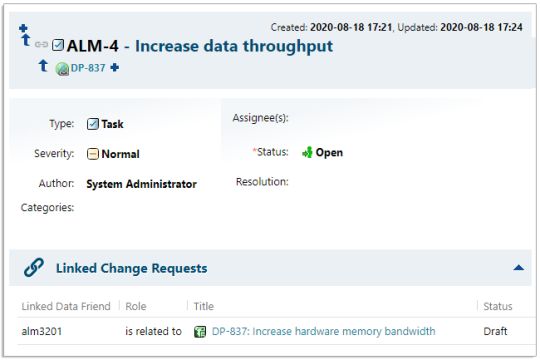Sort by Linked Data Friend column

tap(66, 306)
